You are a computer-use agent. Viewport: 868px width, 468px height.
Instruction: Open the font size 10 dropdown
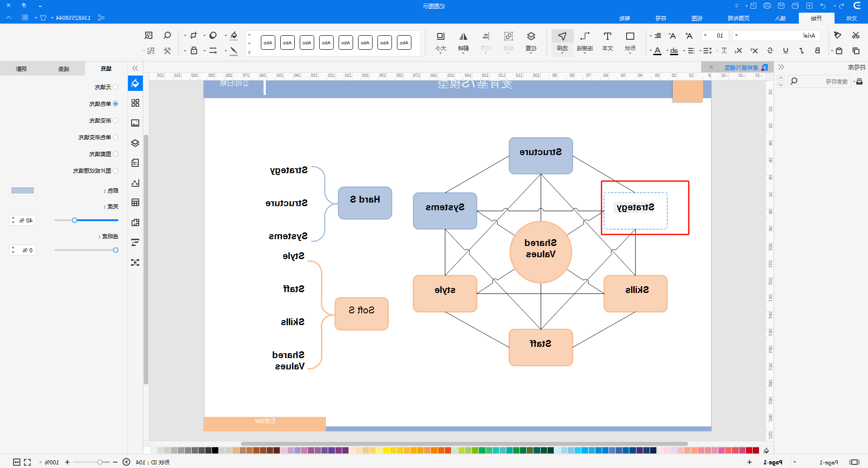pyautogui.click(x=705, y=35)
